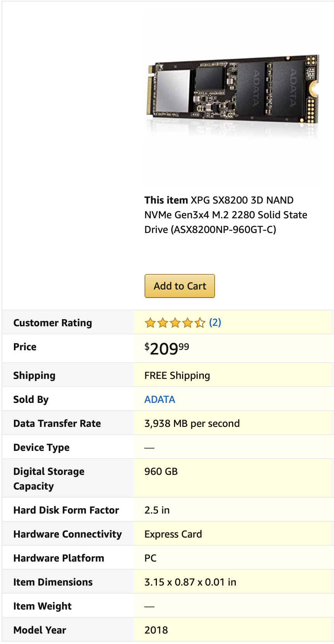Open the ADATA seller link
The image size is (334, 644).
pyautogui.click(x=160, y=399)
